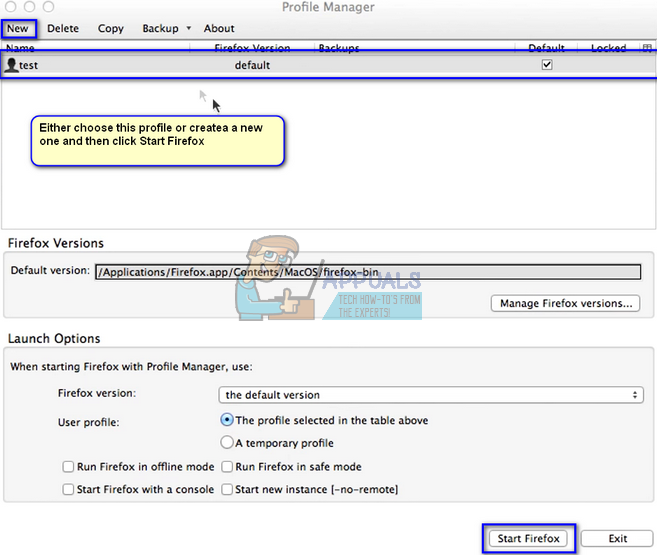Click the profile user icon beside test

[x=11, y=65]
